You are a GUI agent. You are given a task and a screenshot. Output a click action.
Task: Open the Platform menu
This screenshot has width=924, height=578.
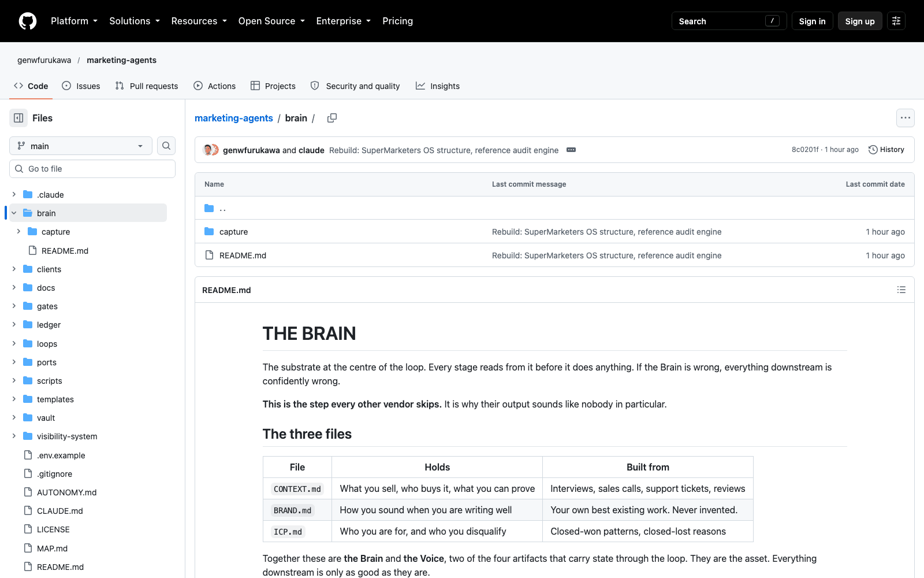tap(74, 21)
